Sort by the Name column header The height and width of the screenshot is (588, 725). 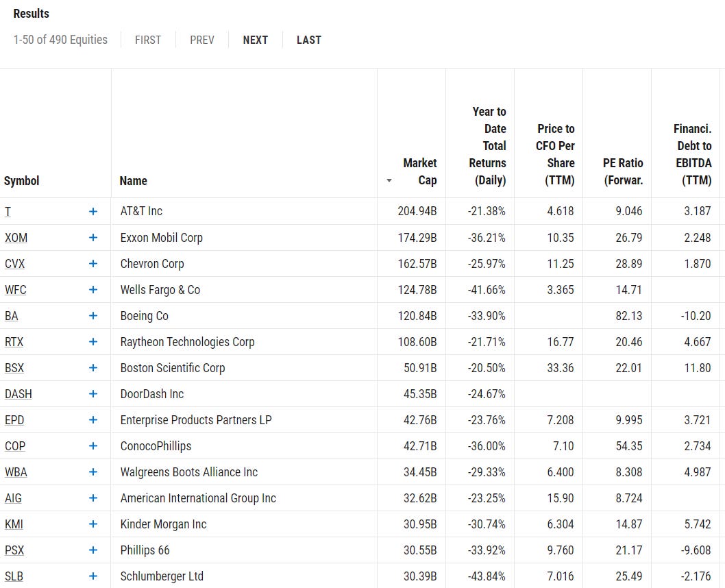(133, 181)
